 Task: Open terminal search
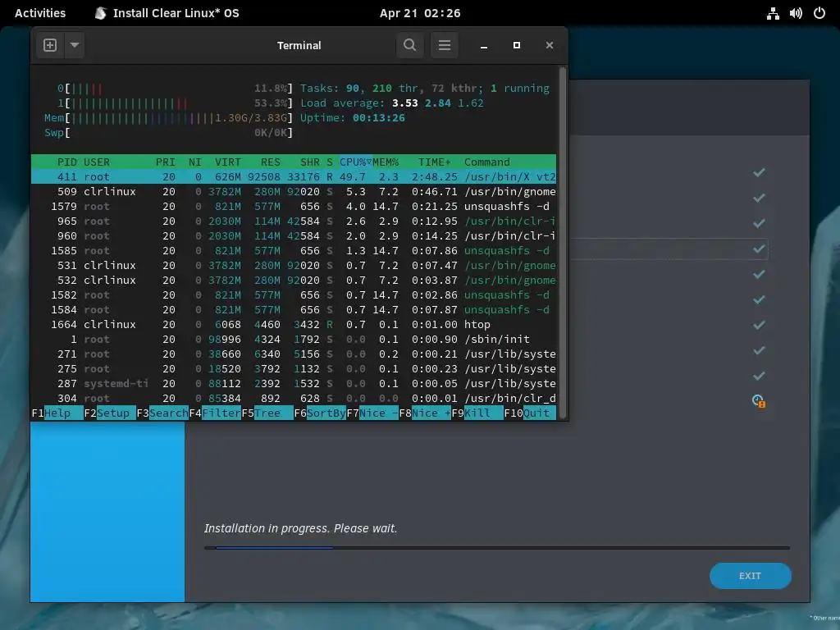[x=410, y=45]
